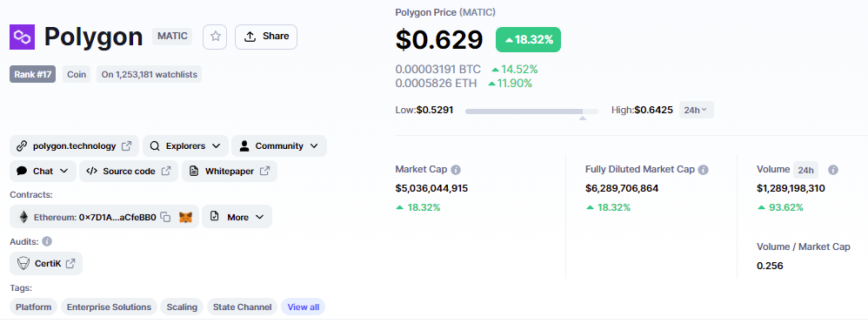Click the Scaling tag
This screenshot has height=331, width=868.
point(182,307)
